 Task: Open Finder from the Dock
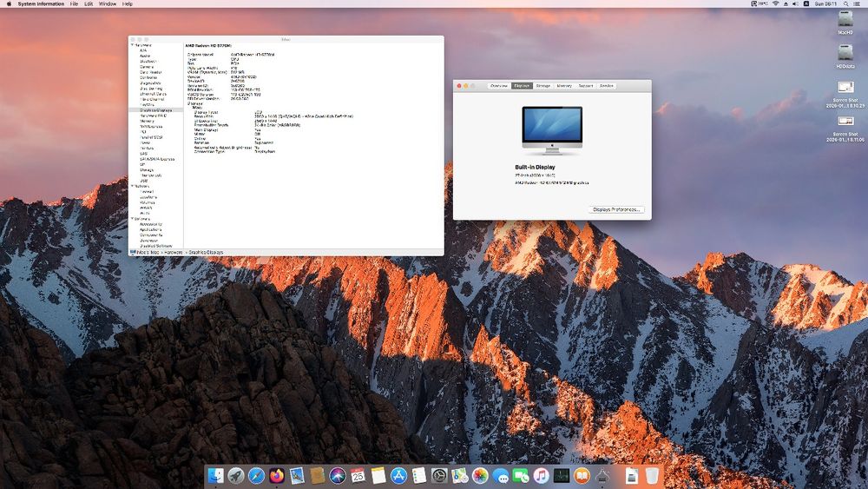(215, 475)
